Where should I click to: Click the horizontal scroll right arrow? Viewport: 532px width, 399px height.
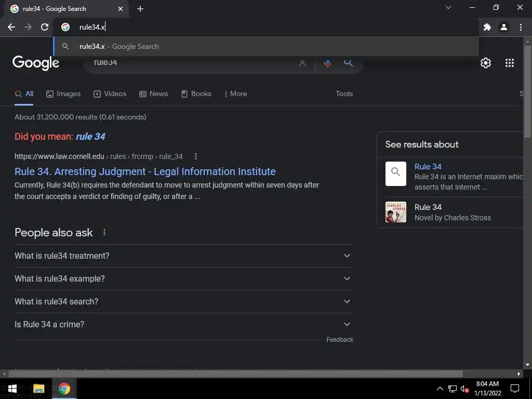pos(519,374)
